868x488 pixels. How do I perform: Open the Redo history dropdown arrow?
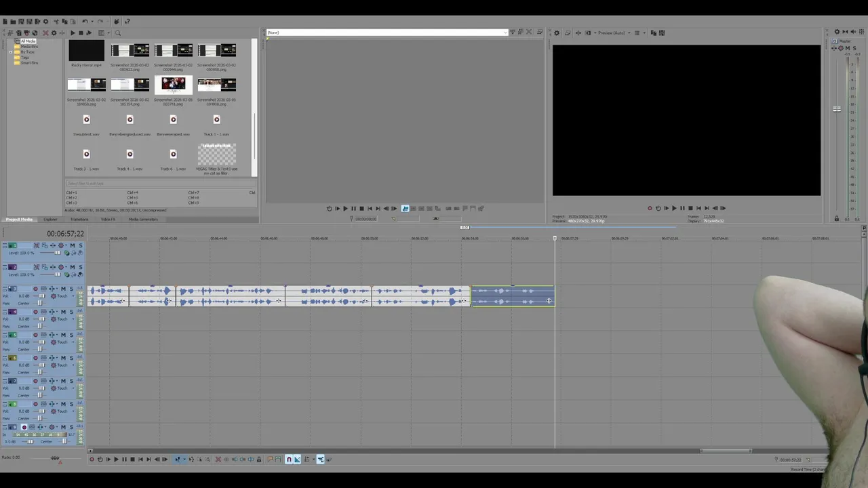tap(107, 22)
